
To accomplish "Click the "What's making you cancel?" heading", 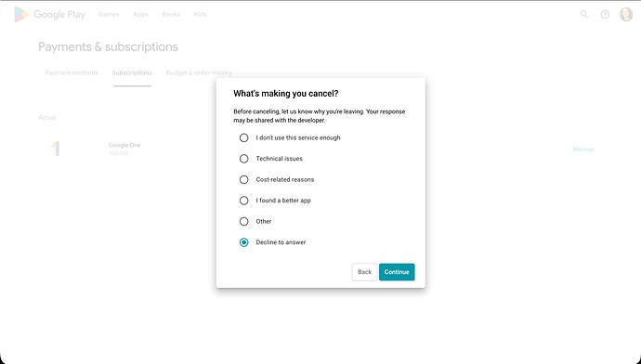I will pos(286,94).
